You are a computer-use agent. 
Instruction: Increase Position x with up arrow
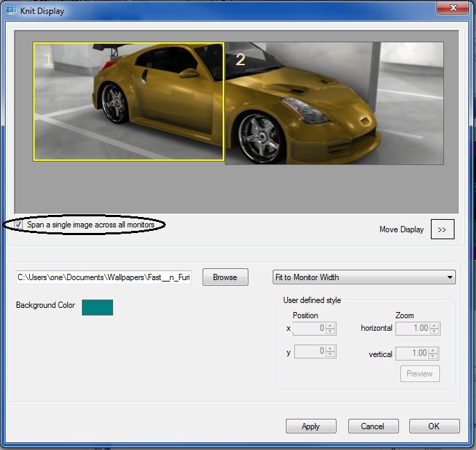click(330, 325)
